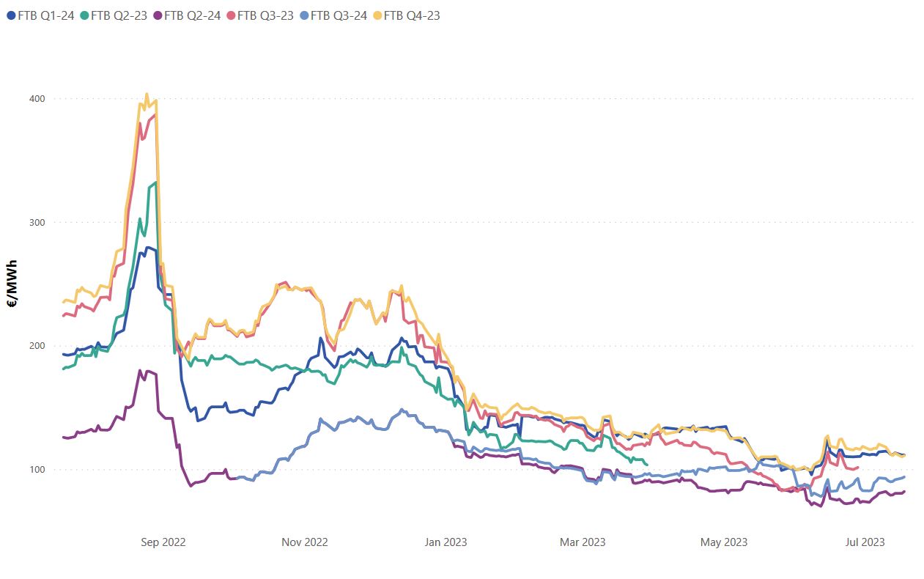Select the FTB Q1-24 legend label
The height and width of the screenshot is (579, 924).
point(45,15)
